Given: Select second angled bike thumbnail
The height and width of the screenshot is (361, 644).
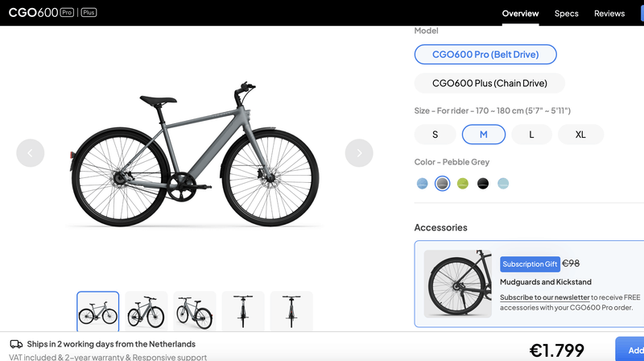Looking at the screenshot, I should [x=147, y=311].
